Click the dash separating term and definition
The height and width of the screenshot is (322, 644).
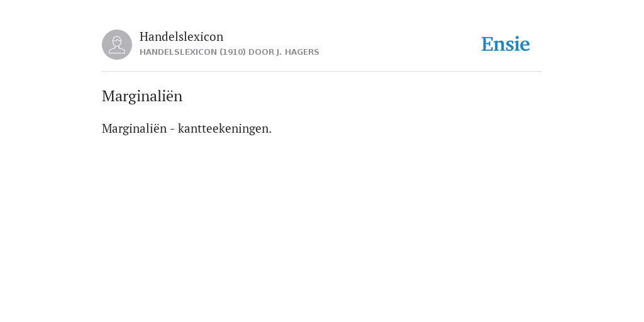coord(172,130)
